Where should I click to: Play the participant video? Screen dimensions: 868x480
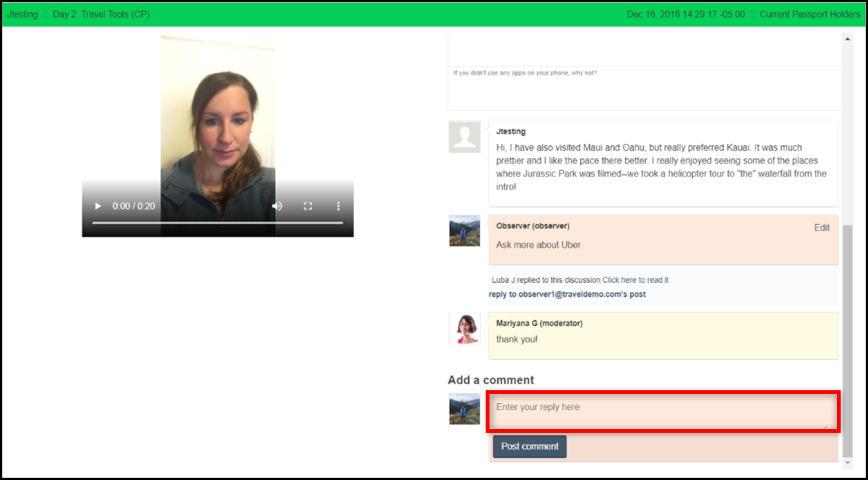click(98, 206)
